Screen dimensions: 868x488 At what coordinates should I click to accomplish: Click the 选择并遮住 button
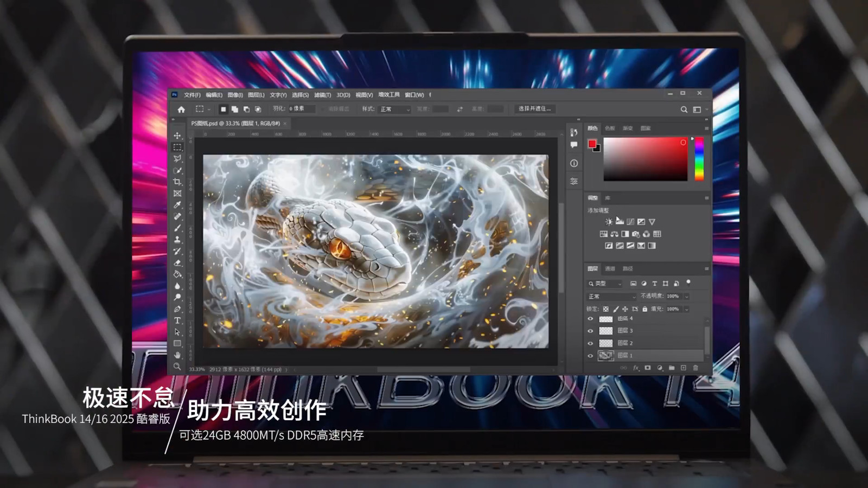(x=534, y=109)
